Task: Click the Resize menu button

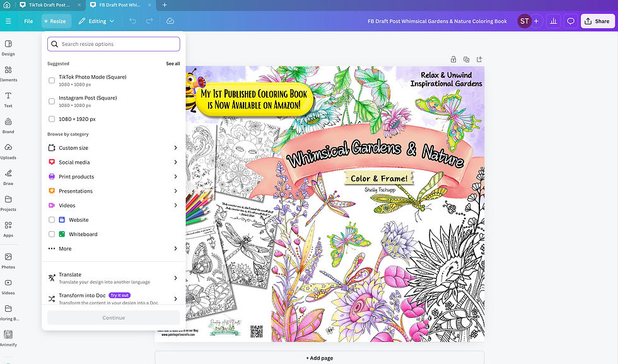Action: pyautogui.click(x=56, y=21)
